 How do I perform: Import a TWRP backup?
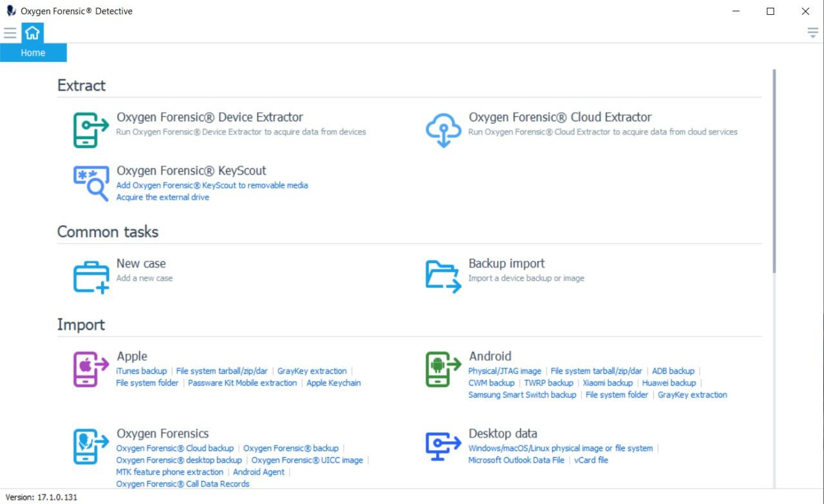click(549, 383)
